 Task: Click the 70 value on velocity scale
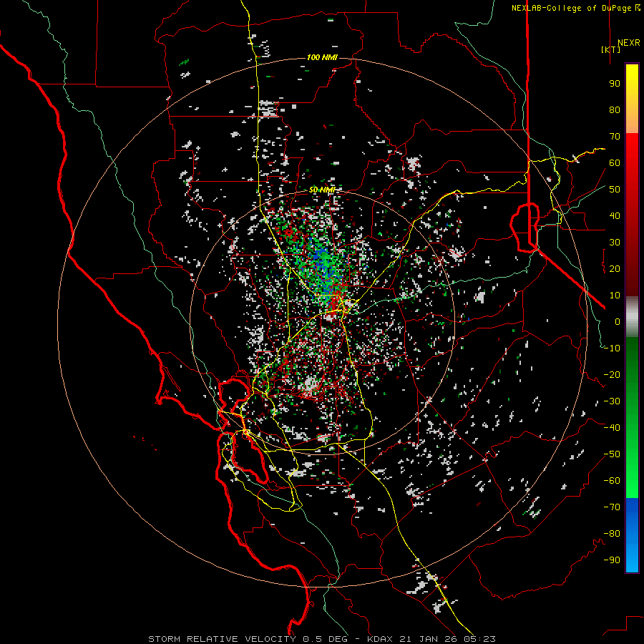click(x=615, y=137)
